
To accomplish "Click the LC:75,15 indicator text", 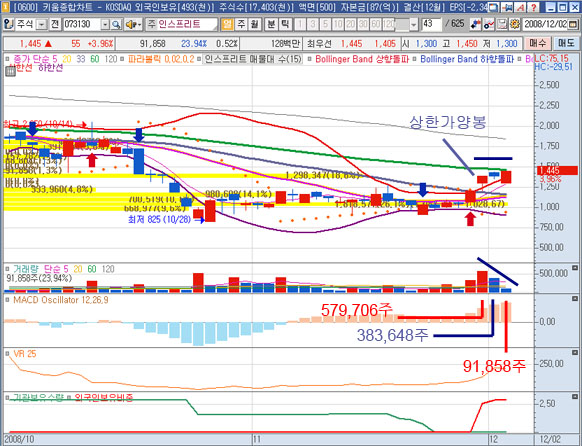I will pyautogui.click(x=551, y=59).
